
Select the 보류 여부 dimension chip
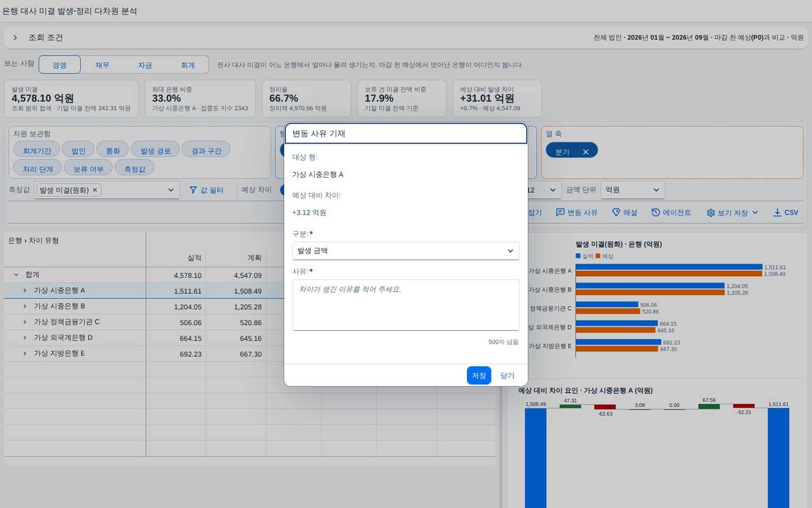[x=89, y=169]
